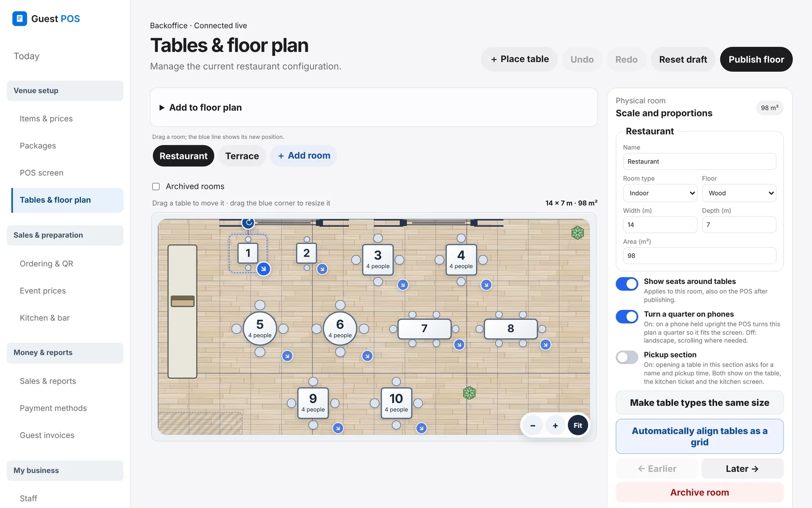The image size is (812, 508).
Task: Disable Show seats around tables switch
Action: coord(627,284)
